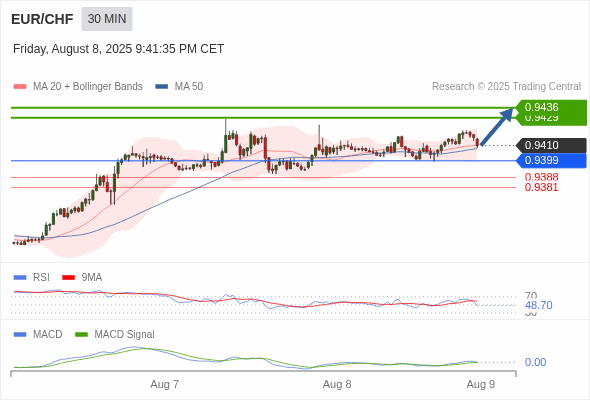Viewport: 590px width, 400px height.
Task: Select the Aug 9 date marker
Action: click(x=481, y=385)
